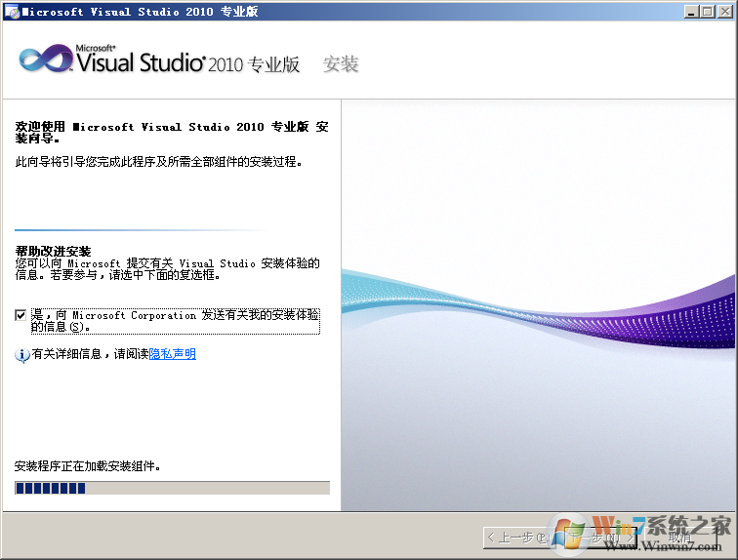738x560 pixels.
Task: Click the installer icon in title bar
Action: [x=13, y=12]
